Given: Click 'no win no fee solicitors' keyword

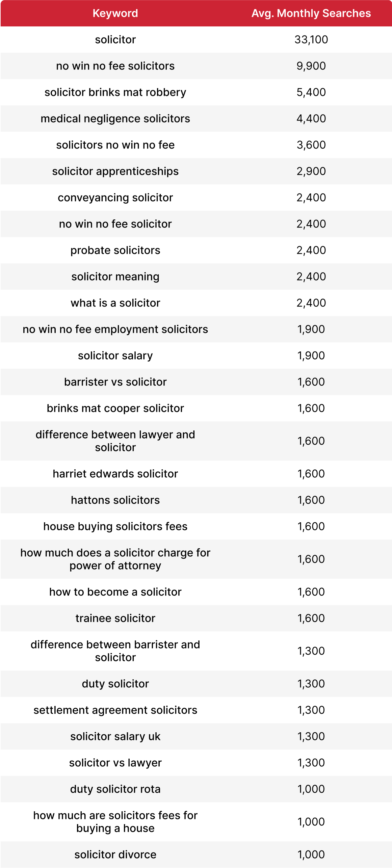Looking at the screenshot, I should pyautogui.click(x=115, y=66).
